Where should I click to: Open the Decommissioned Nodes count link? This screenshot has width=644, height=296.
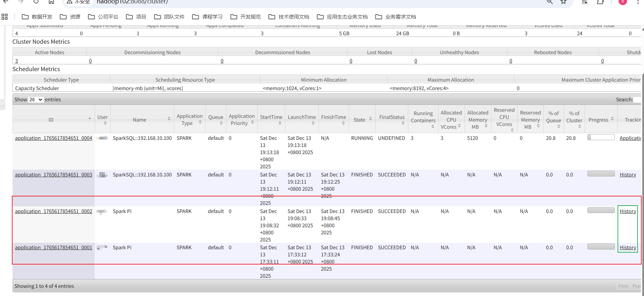coord(222,61)
